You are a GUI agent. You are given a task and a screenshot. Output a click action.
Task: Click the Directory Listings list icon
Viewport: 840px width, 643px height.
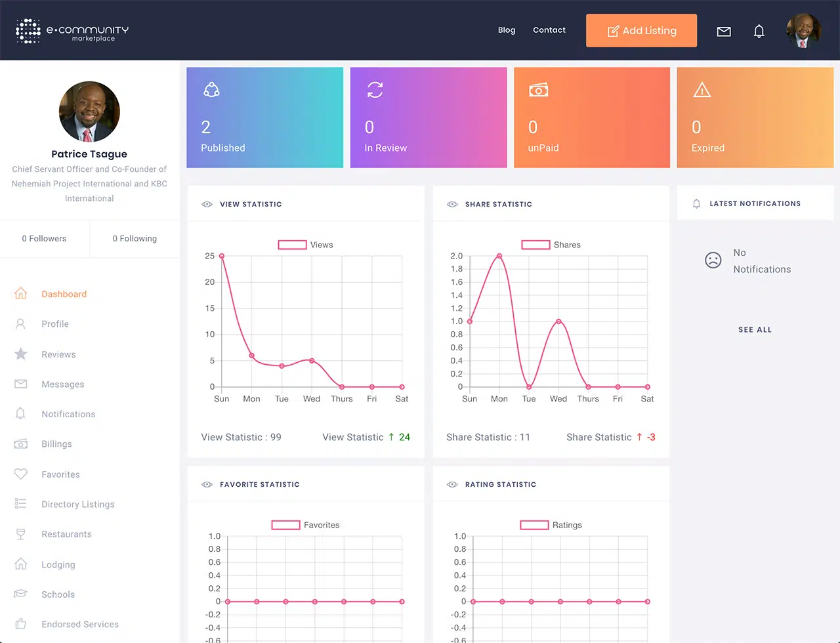pyautogui.click(x=21, y=504)
